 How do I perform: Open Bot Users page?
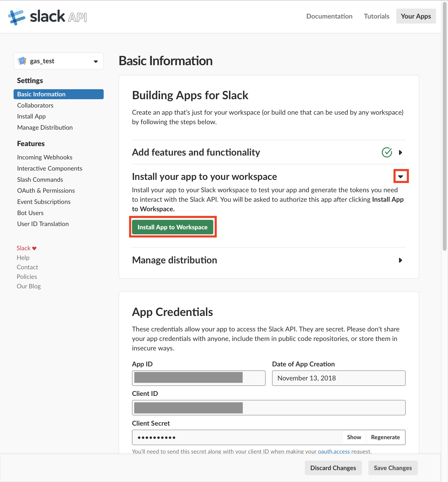30,213
